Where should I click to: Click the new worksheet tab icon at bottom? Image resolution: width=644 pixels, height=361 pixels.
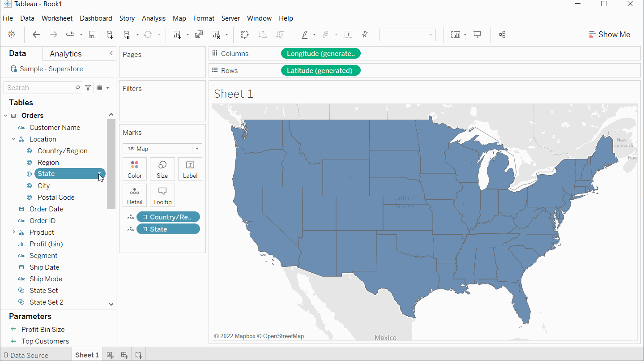point(110,355)
